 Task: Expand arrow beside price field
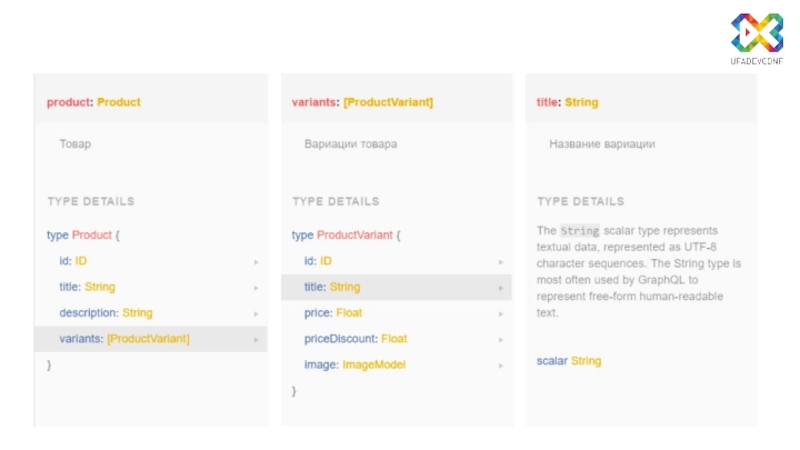pyautogui.click(x=501, y=314)
